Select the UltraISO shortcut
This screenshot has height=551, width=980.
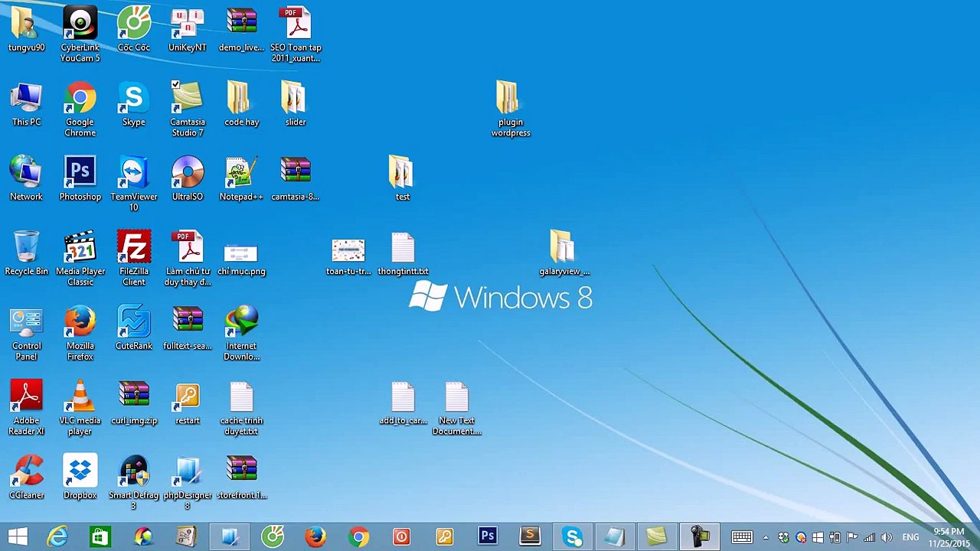(188, 179)
